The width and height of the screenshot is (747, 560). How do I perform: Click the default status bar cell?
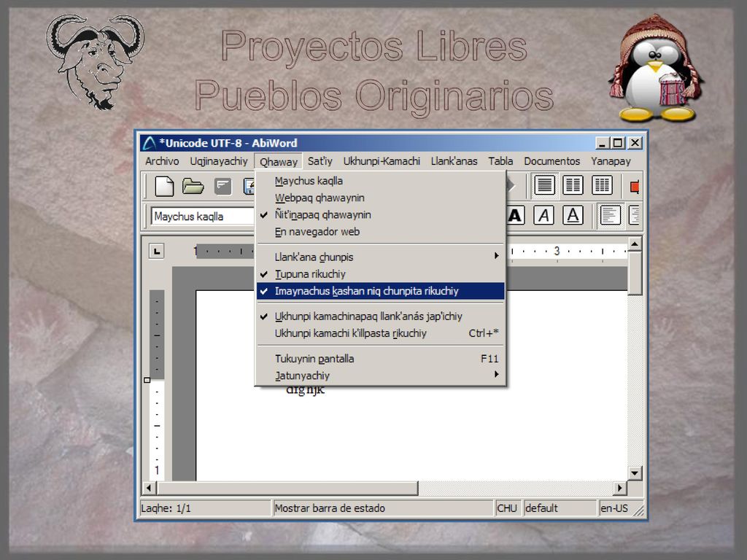[x=560, y=508]
